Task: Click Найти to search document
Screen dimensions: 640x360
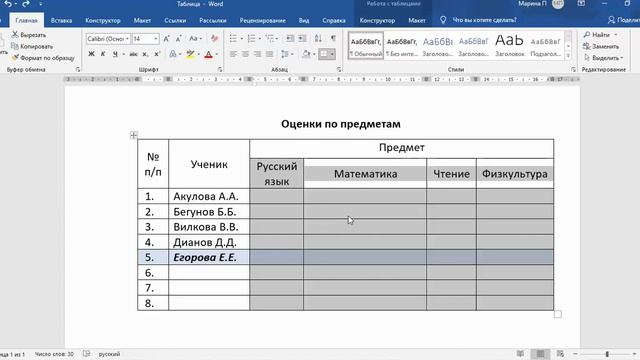Action: pos(601,35)
